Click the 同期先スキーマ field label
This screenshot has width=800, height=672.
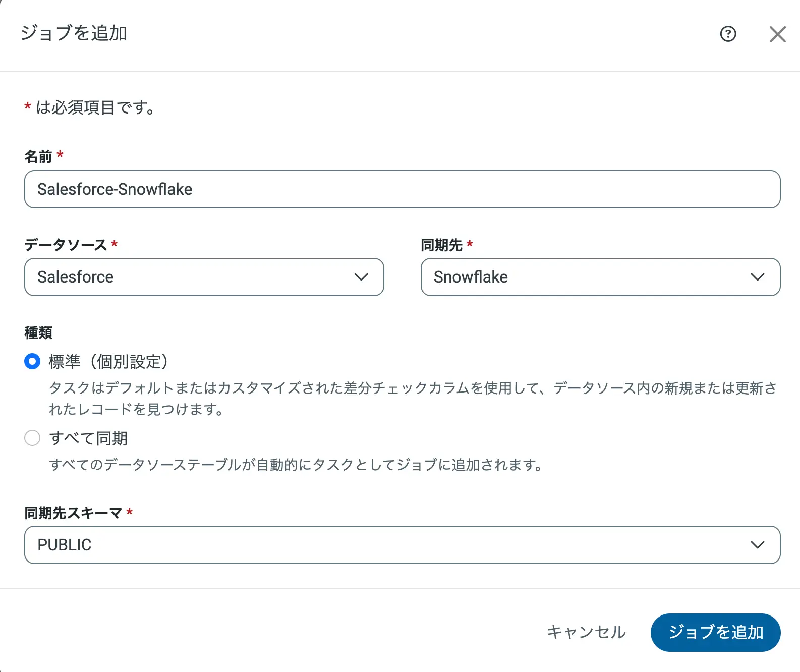click(73, 513)
